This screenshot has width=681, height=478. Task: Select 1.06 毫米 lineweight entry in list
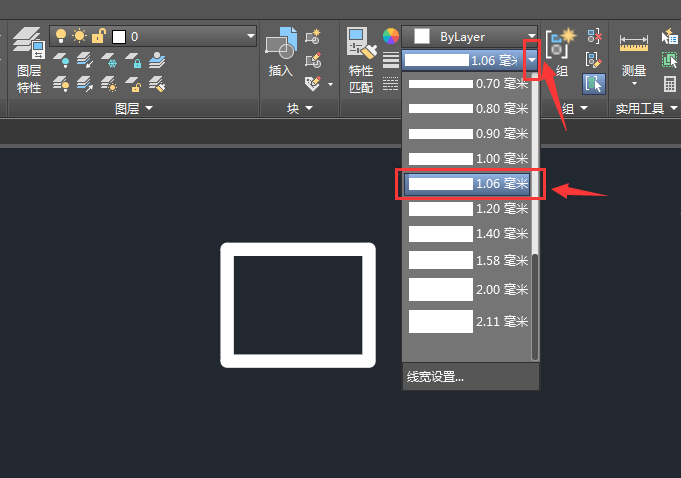pos(468,184)
